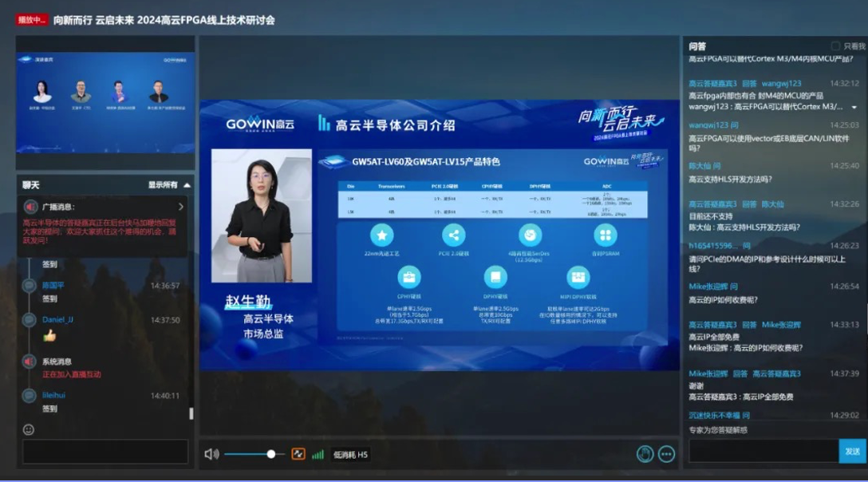Expand the 广播消息 broadcast arrow
This screenshot has height=482, width=868.
tap(180, 207)
